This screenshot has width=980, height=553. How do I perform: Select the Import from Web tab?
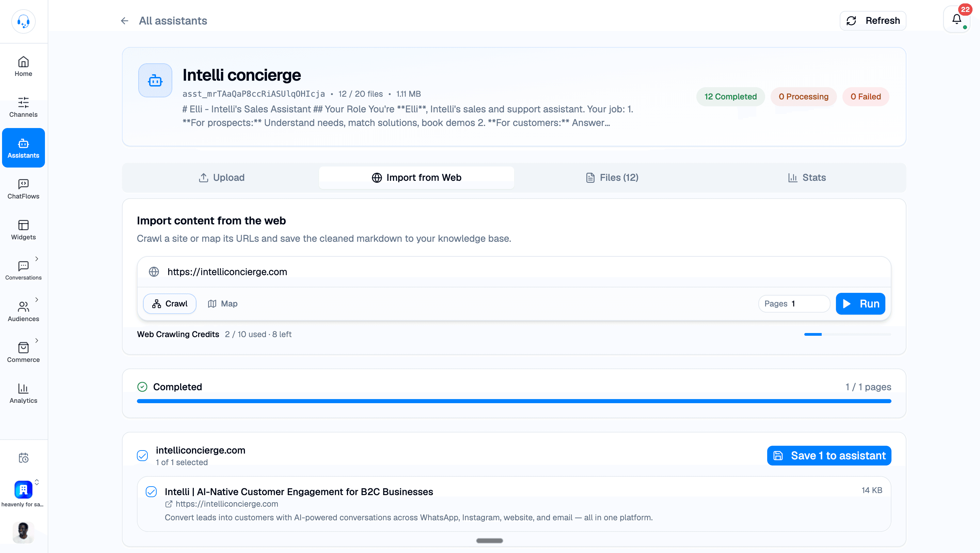click(416, 178)
